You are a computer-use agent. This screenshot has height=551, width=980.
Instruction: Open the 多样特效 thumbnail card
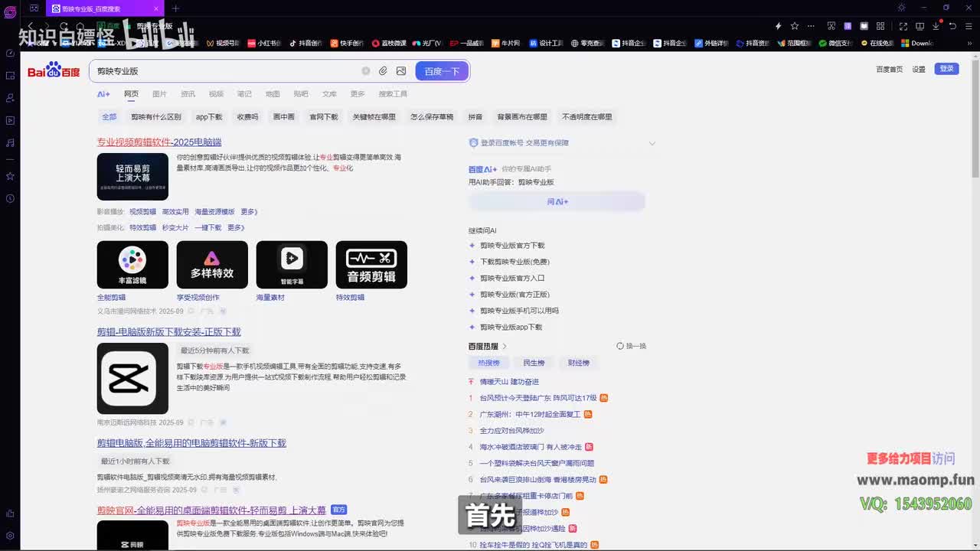(x=212, y=265)
